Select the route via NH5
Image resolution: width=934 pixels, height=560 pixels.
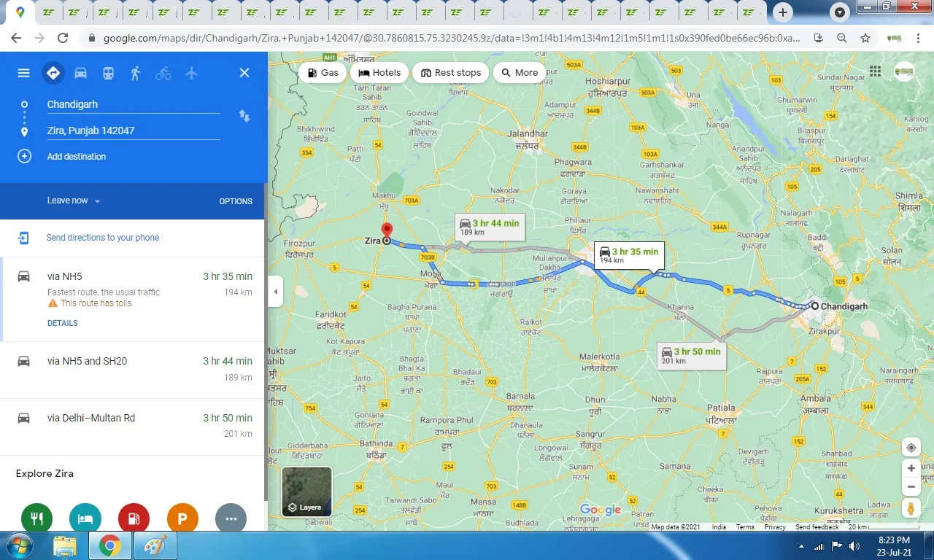[132, 299]
